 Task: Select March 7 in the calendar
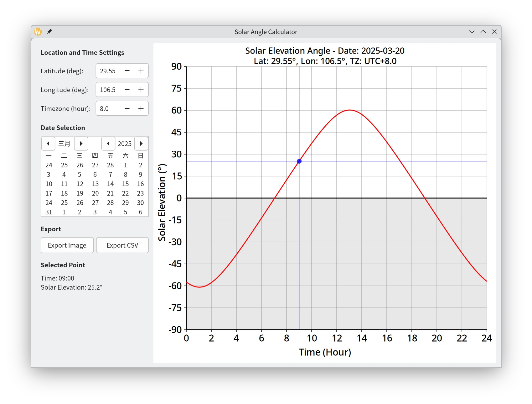coord(110,175)
